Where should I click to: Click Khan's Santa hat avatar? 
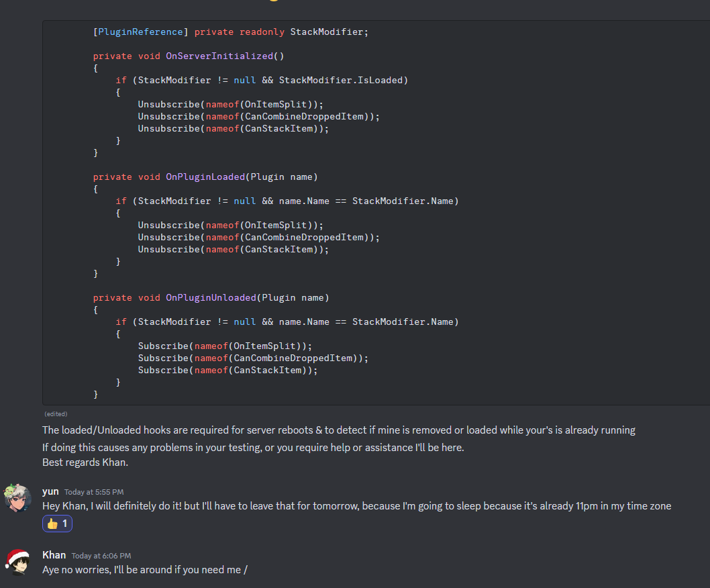[x=18, y=562]
